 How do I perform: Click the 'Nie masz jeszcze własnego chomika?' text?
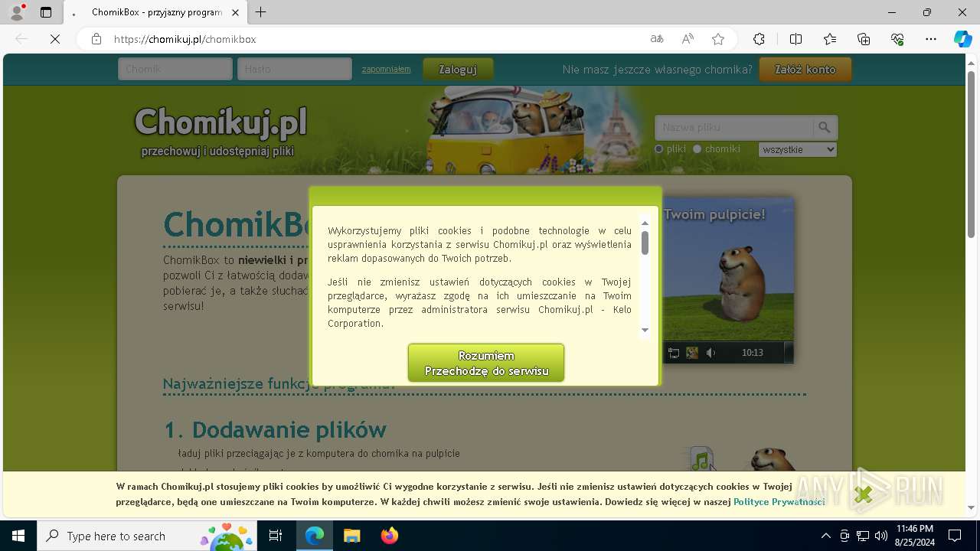(657, 69)
